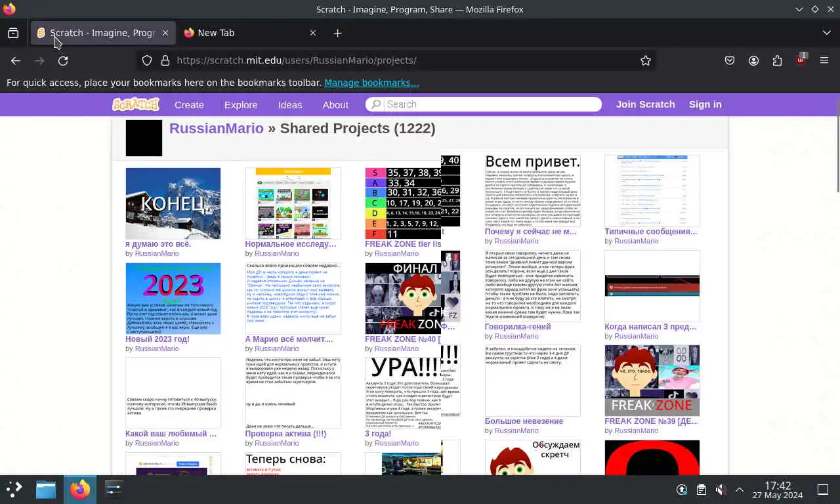Open project link Большое невезение

[524, 421]
